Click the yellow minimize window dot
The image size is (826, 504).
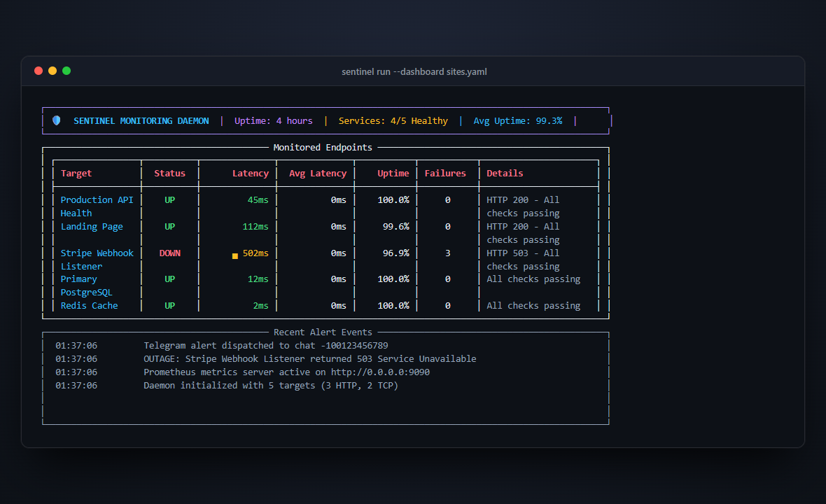pos(52,71)
